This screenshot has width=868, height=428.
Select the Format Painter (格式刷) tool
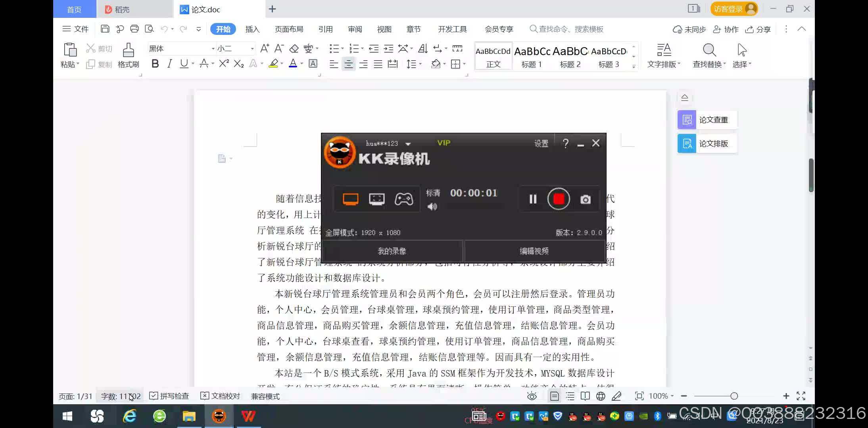click(128, 55)
